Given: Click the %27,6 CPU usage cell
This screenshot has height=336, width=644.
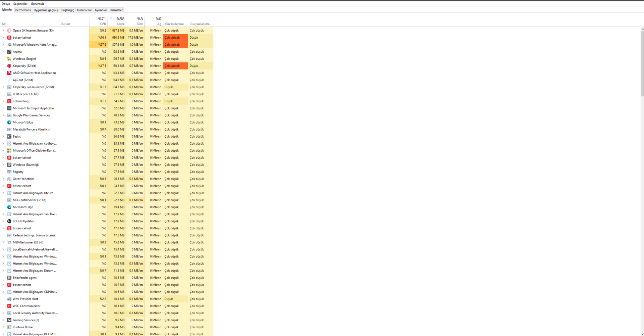Looking at the screenshot, I should pyautogui.click(x=99, y=45).
